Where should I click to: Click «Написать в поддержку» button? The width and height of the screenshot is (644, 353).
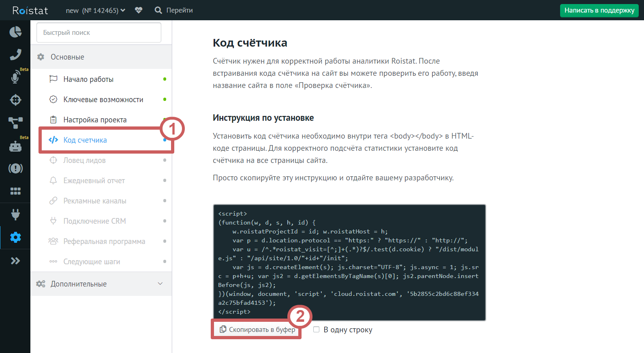599,11
